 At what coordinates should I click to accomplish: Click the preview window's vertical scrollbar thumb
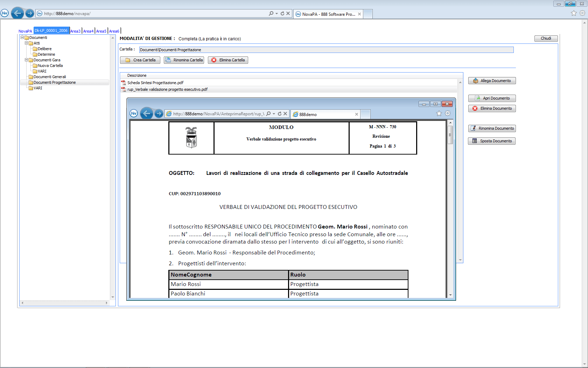click(450, 135)
